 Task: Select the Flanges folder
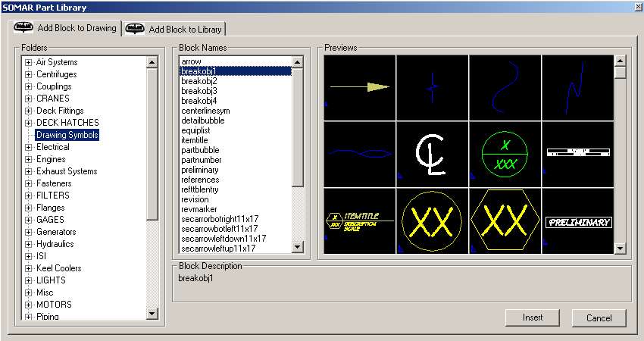click(x=51, y=208)
